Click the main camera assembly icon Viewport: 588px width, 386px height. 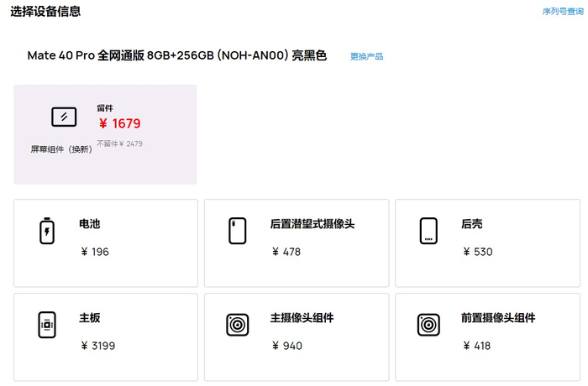237,325
